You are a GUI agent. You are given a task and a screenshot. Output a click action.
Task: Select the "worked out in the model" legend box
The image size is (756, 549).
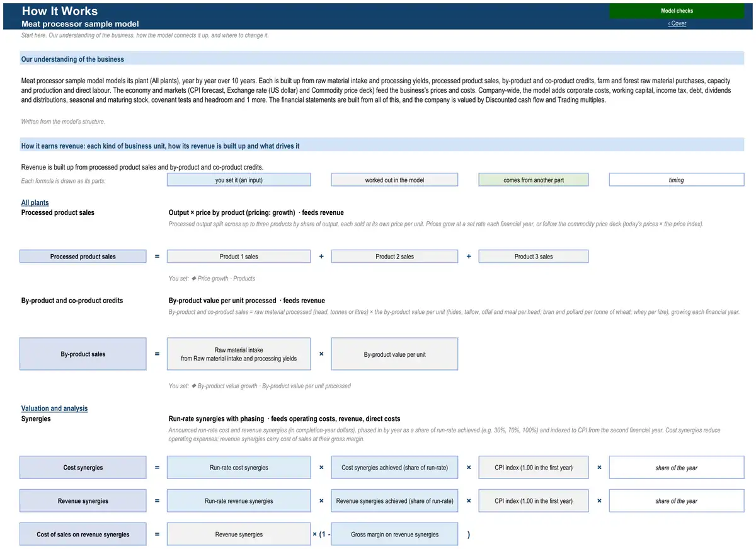(394, 180)
